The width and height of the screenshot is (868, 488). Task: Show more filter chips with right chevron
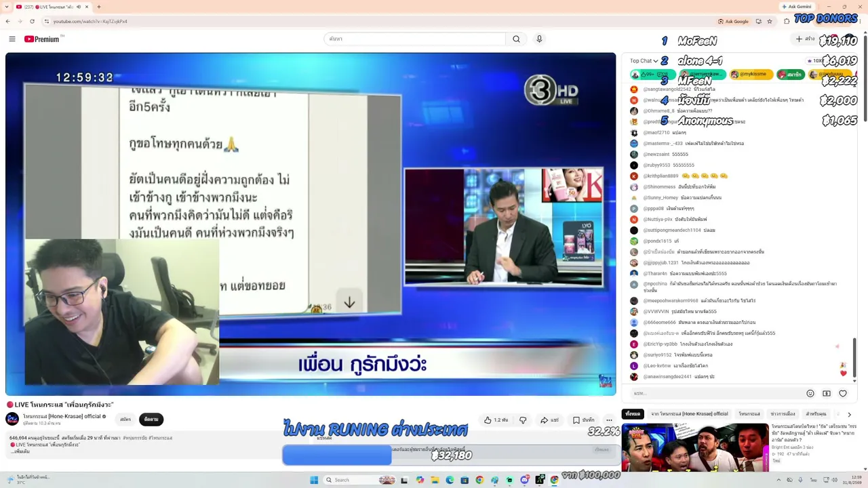849,414
